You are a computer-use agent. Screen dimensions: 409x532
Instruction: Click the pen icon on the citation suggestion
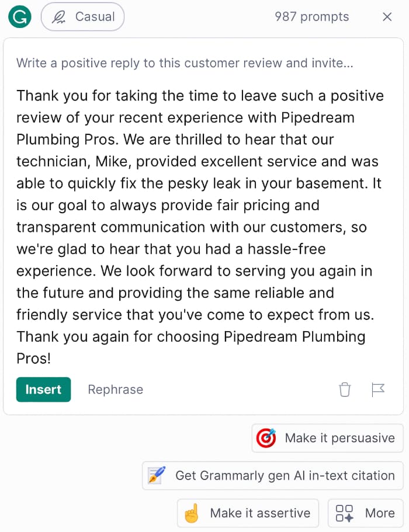(155, 475)
